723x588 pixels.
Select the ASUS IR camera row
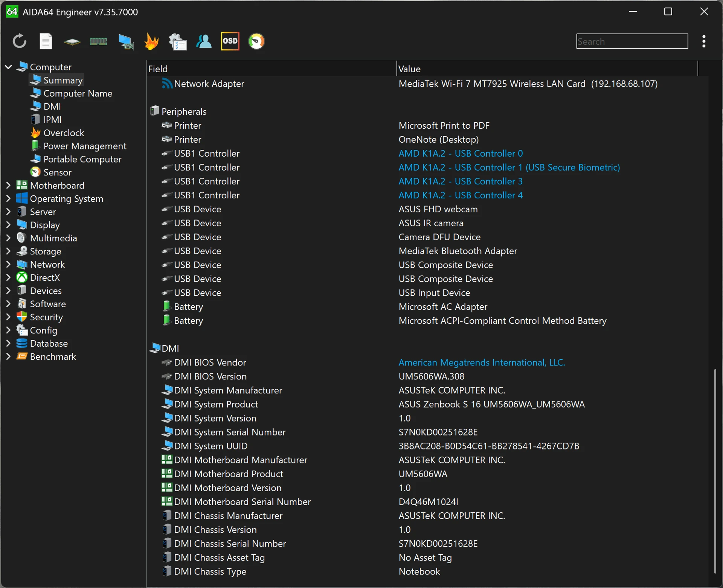point(427,223)
